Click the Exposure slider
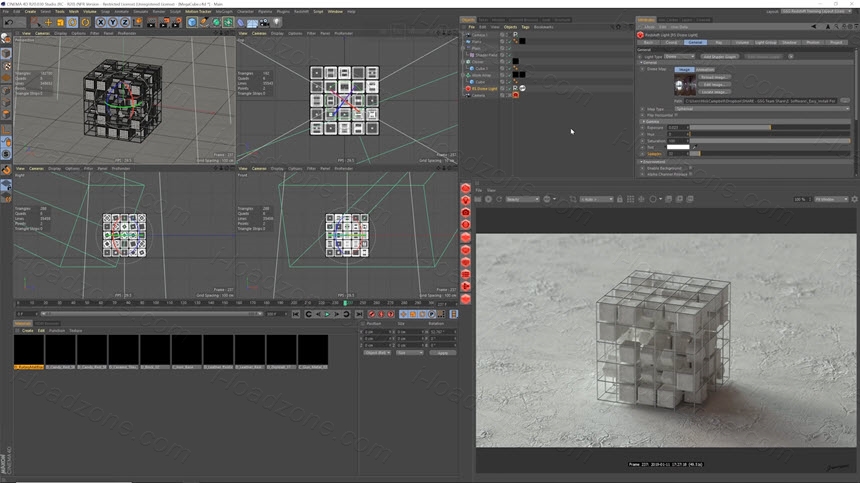Image resolution: width=860 pixels, height=483 pixels. [770, 127]
